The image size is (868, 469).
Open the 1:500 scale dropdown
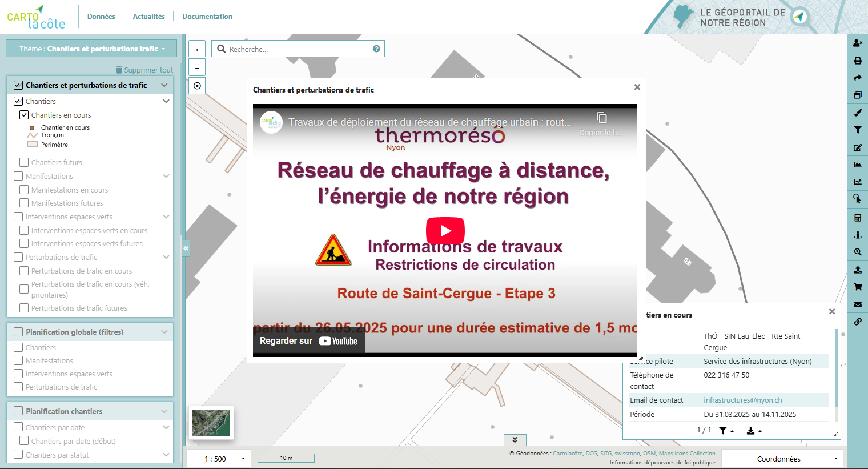(x=218, y=459)
